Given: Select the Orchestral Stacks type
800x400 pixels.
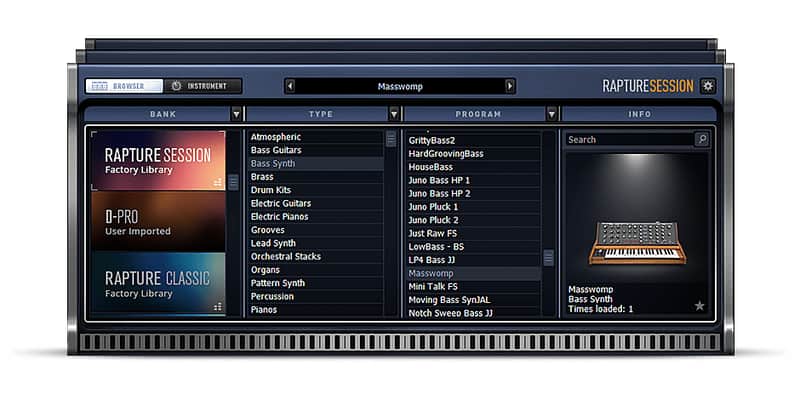Looking at the screenshot, I should (316, 256).
